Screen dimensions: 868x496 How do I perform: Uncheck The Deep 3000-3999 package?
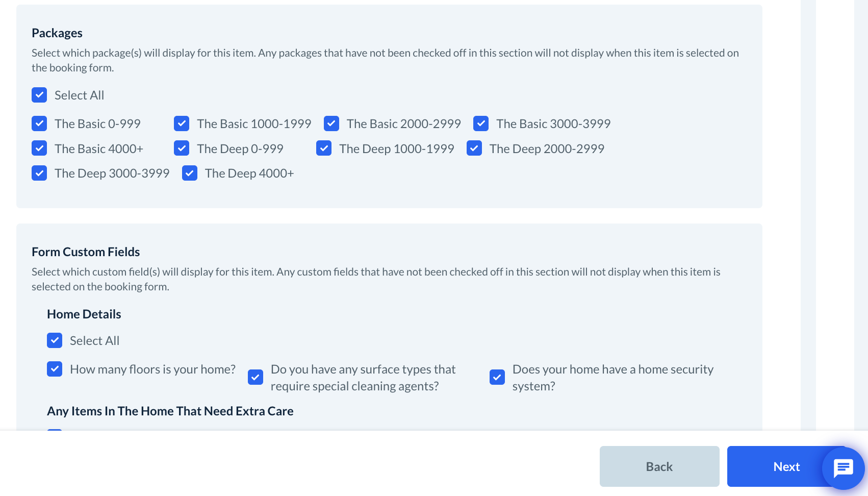39,173
